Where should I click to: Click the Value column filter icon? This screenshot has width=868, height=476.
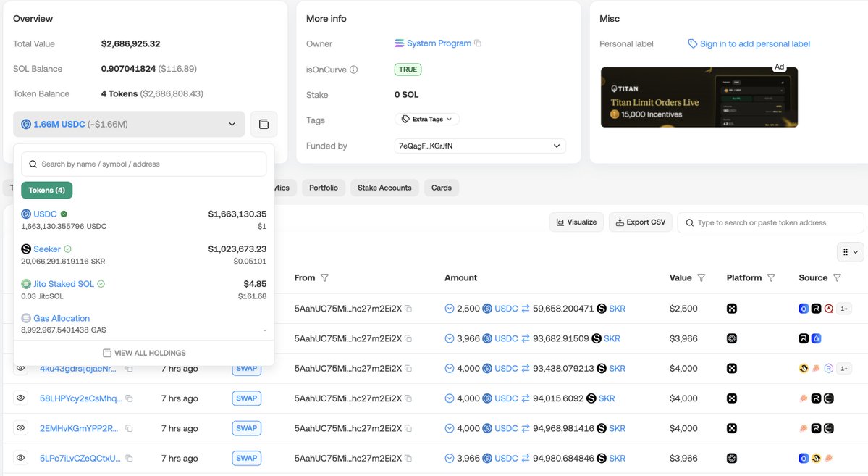click(701, 278)
